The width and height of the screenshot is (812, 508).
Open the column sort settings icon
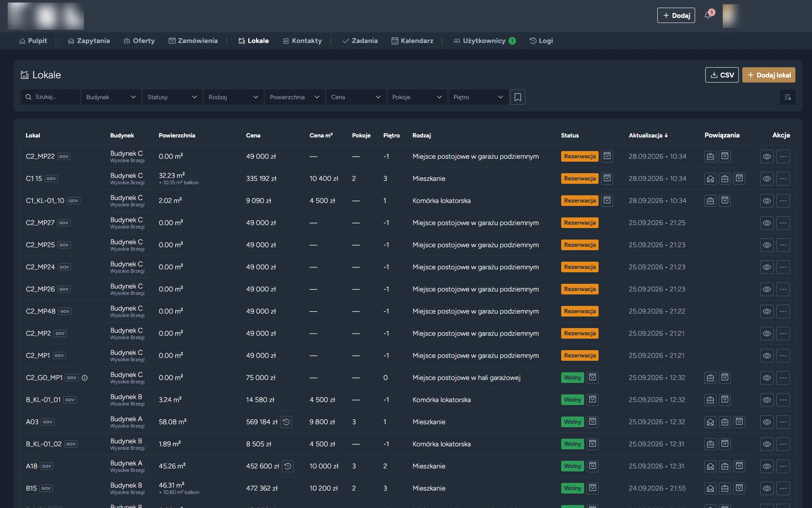[788, 97]
